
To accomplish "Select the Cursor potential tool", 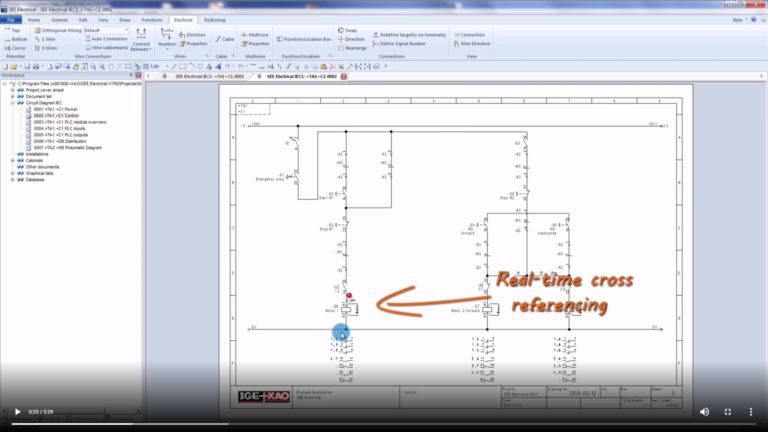I will coord(15,48).
